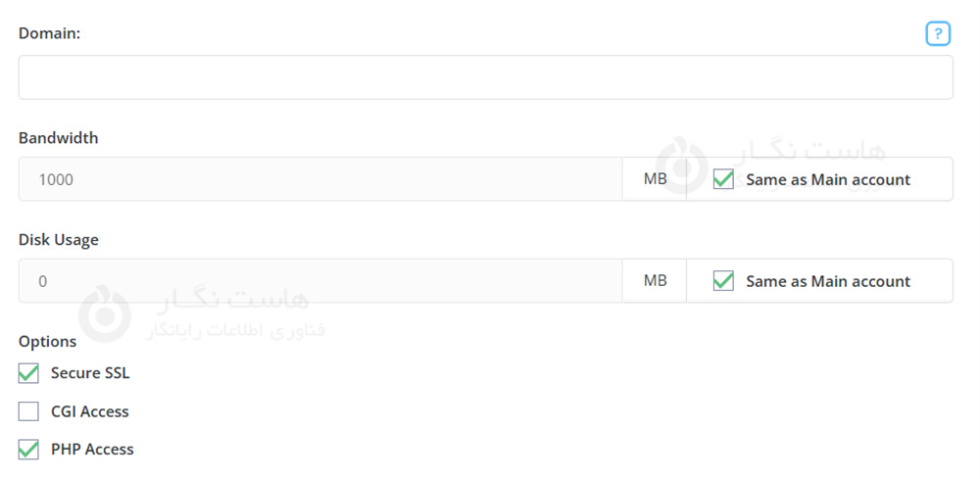Screen dimensions: 980x479
Task: Click Bandwidth's "Same as Main account" label text
Action: click(x=827, y=179)
